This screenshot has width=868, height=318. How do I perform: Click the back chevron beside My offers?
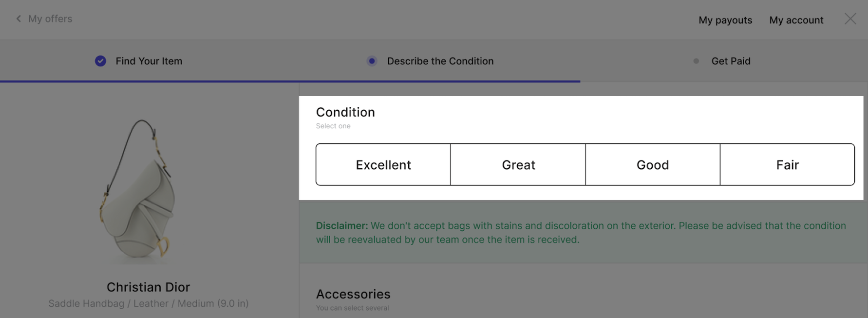[19, 19]
